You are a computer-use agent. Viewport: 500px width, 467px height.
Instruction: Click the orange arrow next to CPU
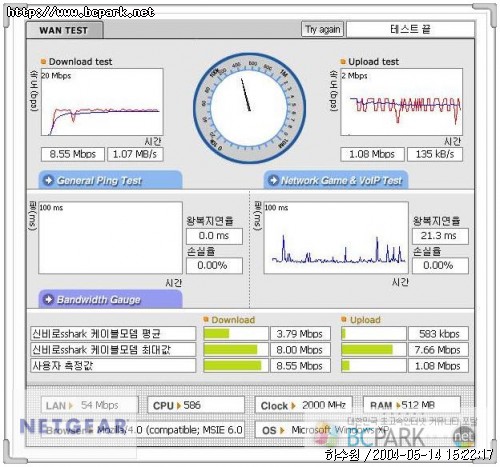179,406
